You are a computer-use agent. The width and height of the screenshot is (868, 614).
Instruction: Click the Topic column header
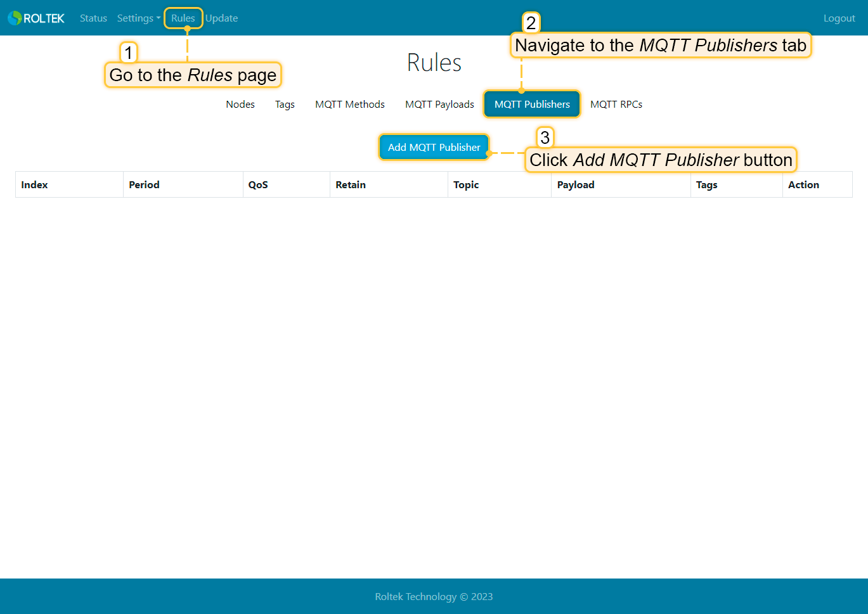tap(466, 185)
